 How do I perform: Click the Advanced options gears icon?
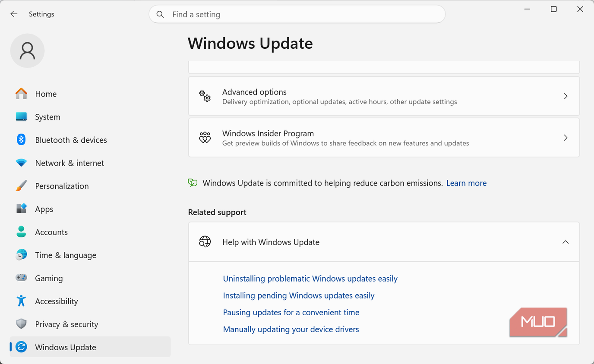click(205, 96)
